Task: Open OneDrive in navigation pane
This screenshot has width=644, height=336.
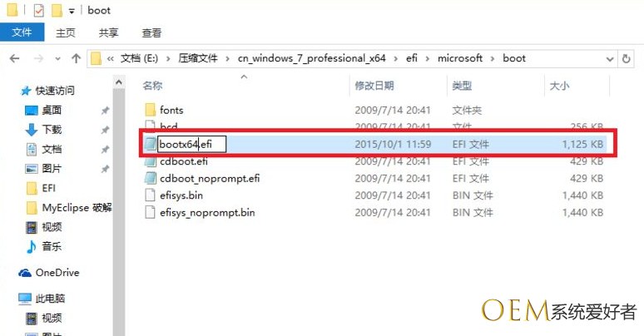Action: click(56, 272)
